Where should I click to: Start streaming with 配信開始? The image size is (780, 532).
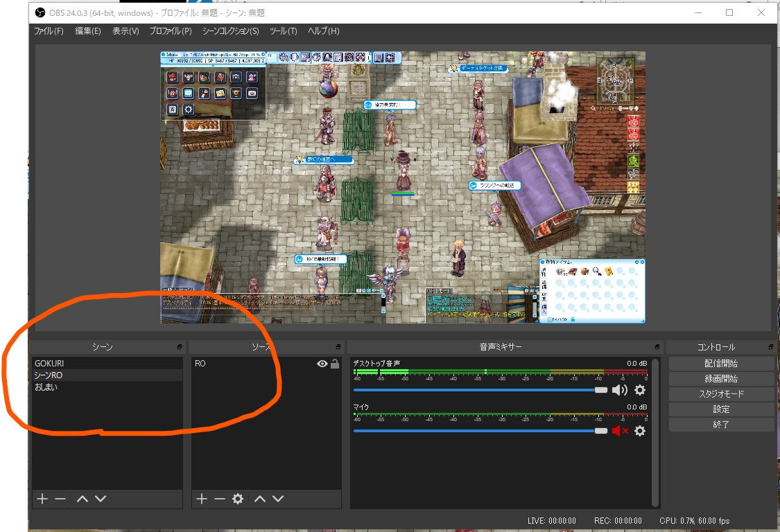coord(721,364)
